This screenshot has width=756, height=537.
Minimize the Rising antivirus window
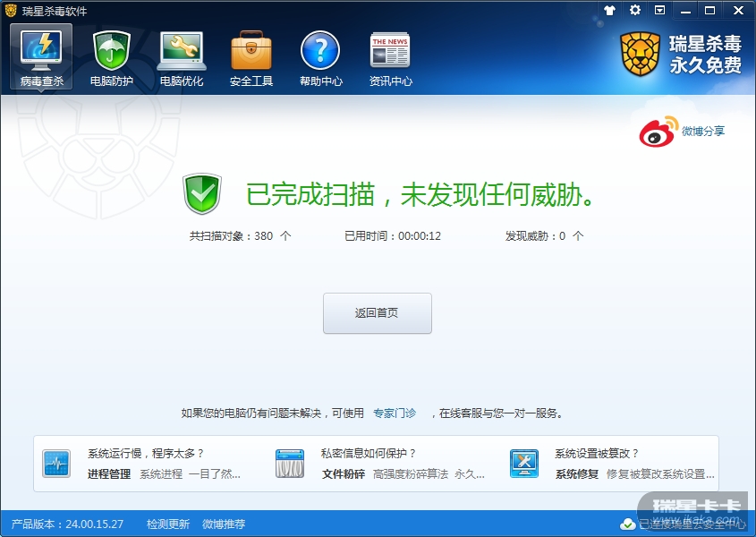[x=685, y=11]
